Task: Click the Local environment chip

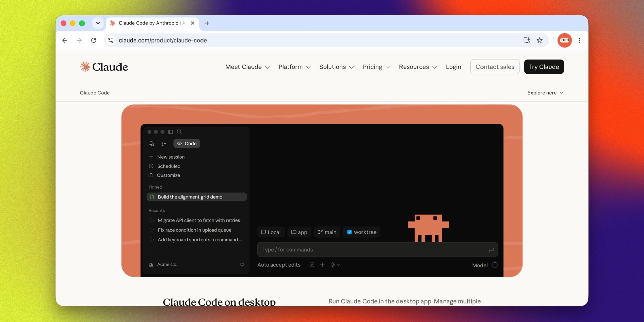Action: (271, 232)
